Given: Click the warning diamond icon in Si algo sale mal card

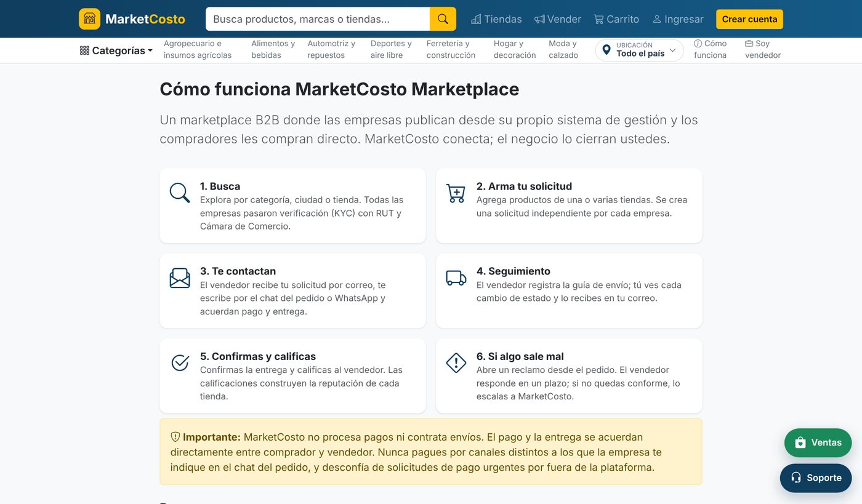Looking at the screenshot, I should [456, 363].
